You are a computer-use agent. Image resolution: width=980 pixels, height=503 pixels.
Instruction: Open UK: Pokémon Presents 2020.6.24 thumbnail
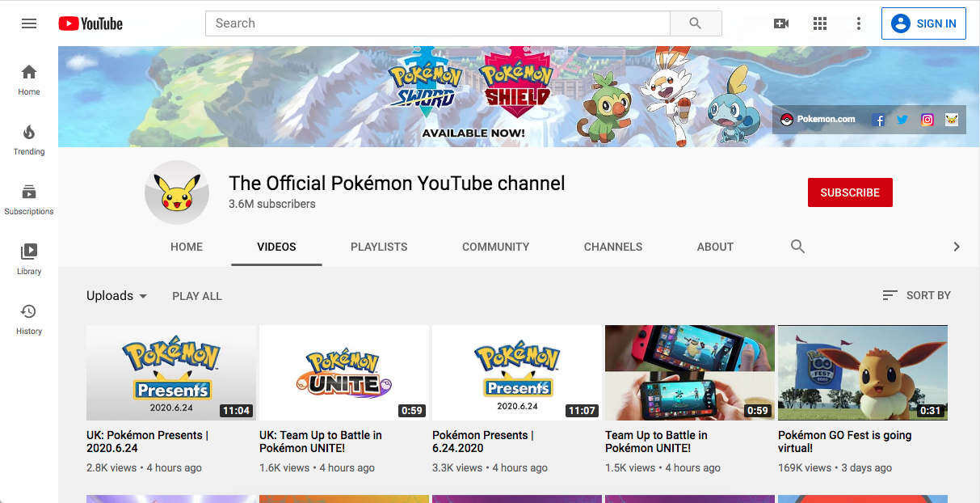click(171, 373)
